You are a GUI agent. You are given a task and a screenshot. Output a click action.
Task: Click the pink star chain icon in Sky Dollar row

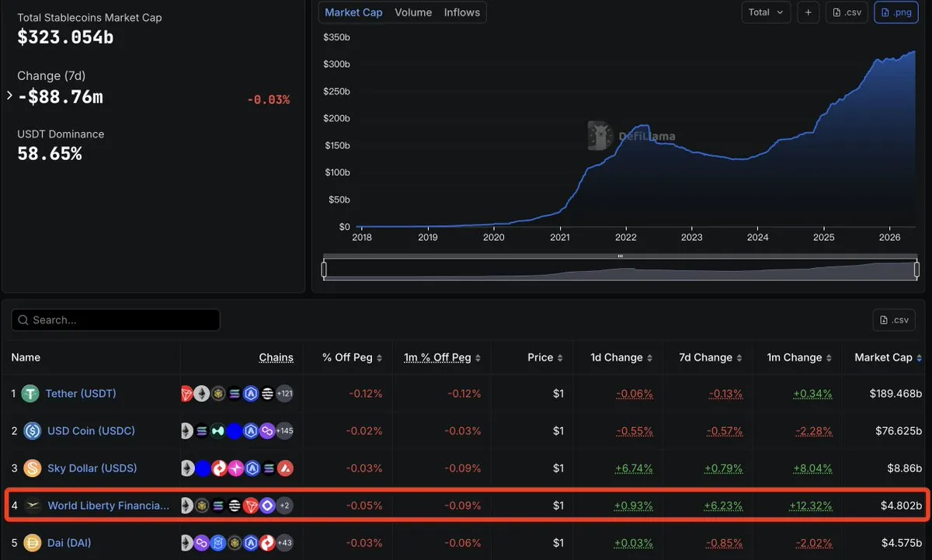235,468
